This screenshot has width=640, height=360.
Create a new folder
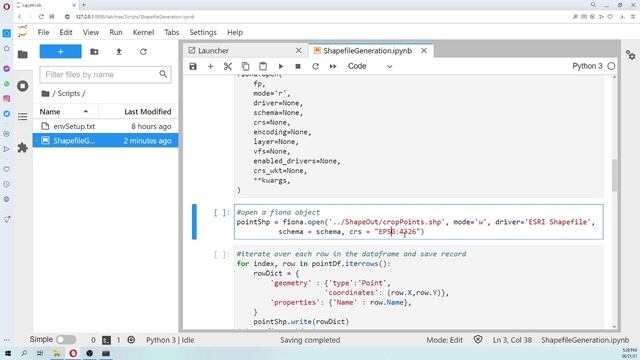[x=94, y=52]
